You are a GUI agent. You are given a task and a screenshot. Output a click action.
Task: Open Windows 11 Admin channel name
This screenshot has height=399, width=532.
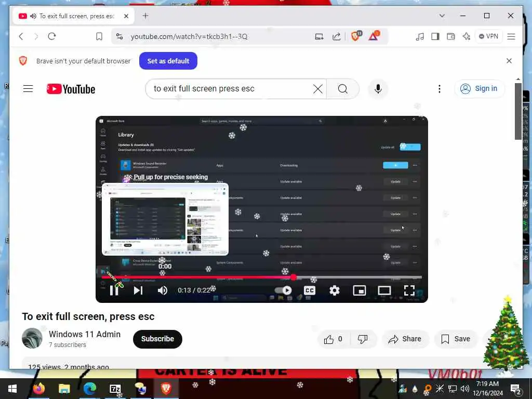85,334
